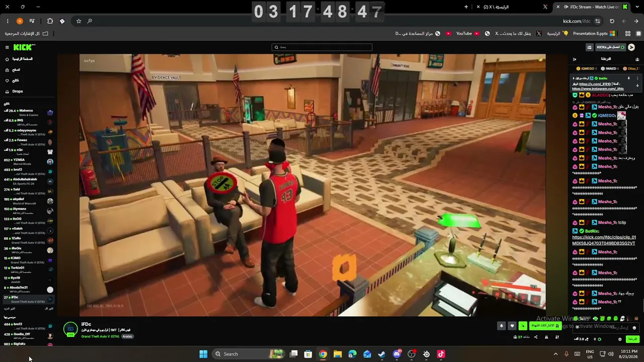644x362 pixels.
Task: Open Chrome media controls icon
Action: click(x=32, y=21)
